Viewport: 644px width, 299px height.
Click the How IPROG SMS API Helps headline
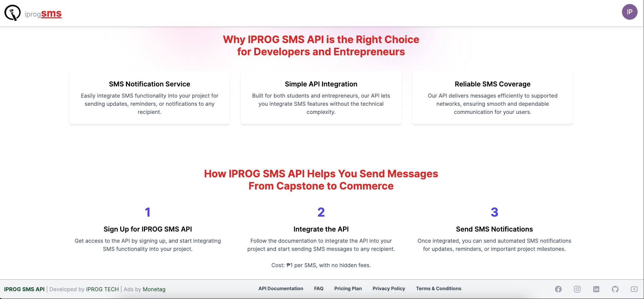click(321, 180)
